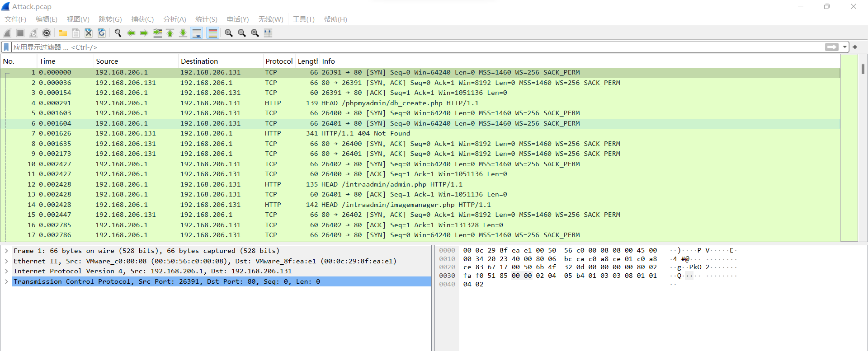This screenshot has width=868, height=351.
Task: Reload the capture file icon
Action: [x=102, y=33]
